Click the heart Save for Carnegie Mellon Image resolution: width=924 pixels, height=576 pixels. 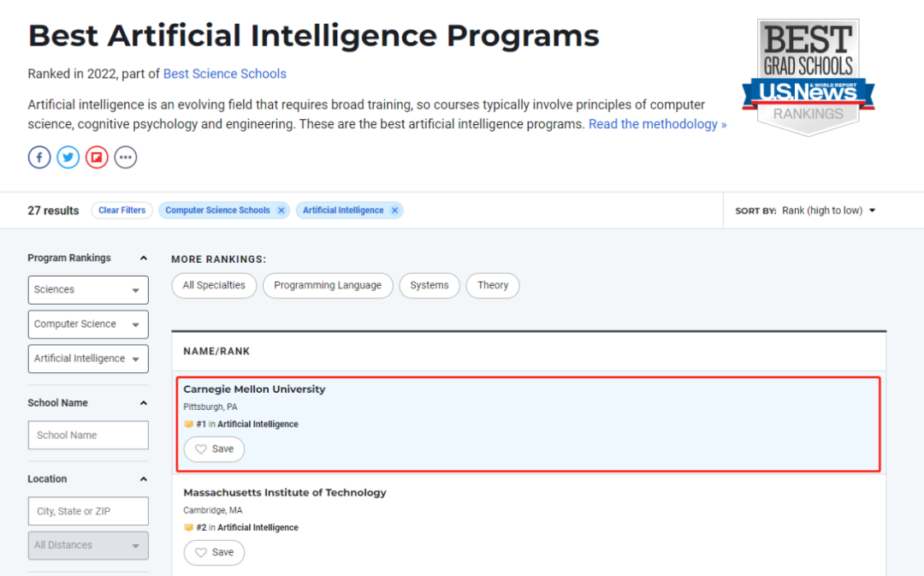tap(214, 449)
